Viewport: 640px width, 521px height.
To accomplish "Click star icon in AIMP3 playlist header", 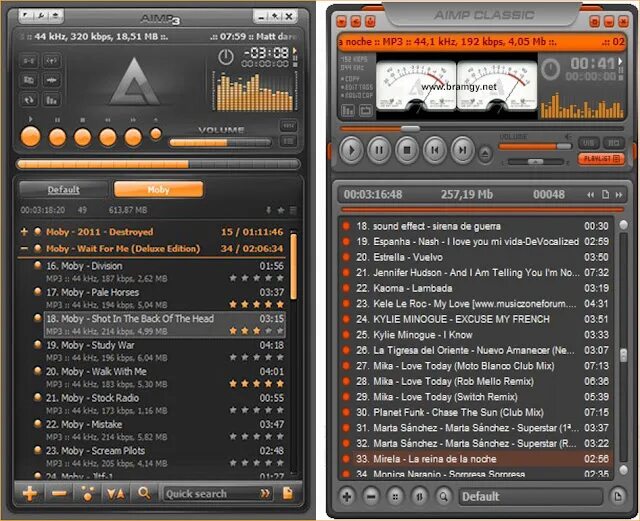I will point(281,210).
